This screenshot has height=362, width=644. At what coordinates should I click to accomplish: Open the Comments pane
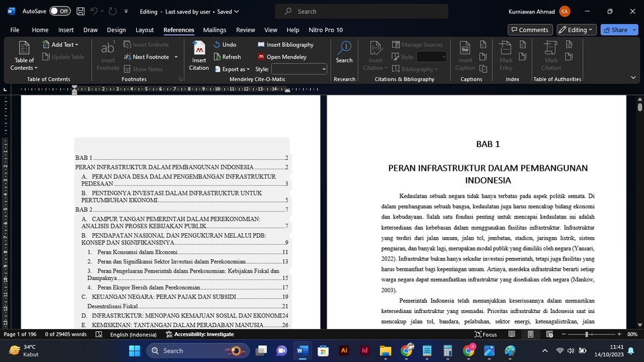tap(530, 30)
